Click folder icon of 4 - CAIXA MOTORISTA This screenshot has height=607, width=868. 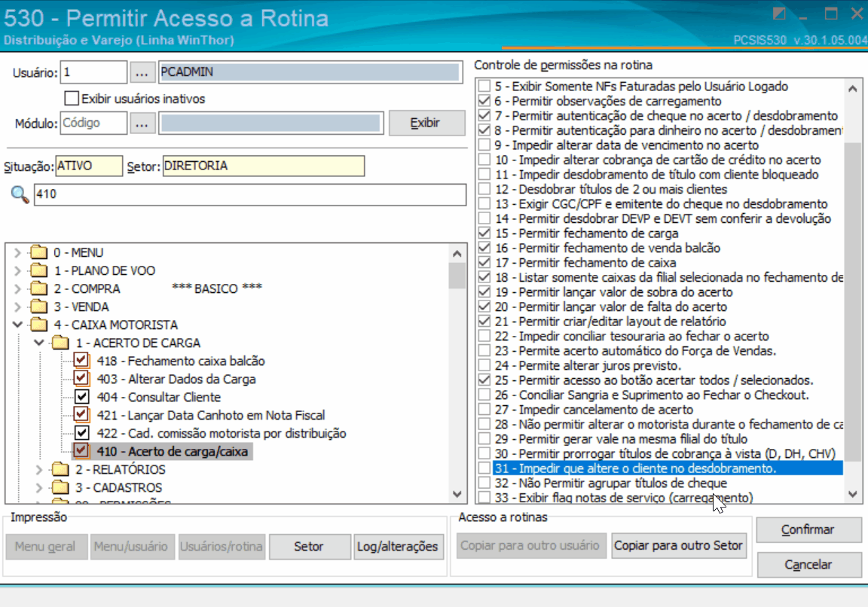(x=38, y=325)
